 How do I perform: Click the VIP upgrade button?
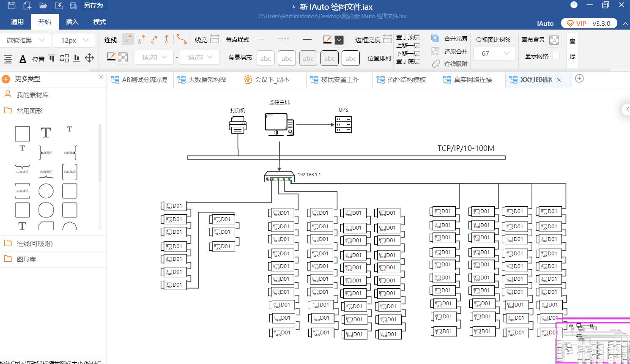coord(589,23)
